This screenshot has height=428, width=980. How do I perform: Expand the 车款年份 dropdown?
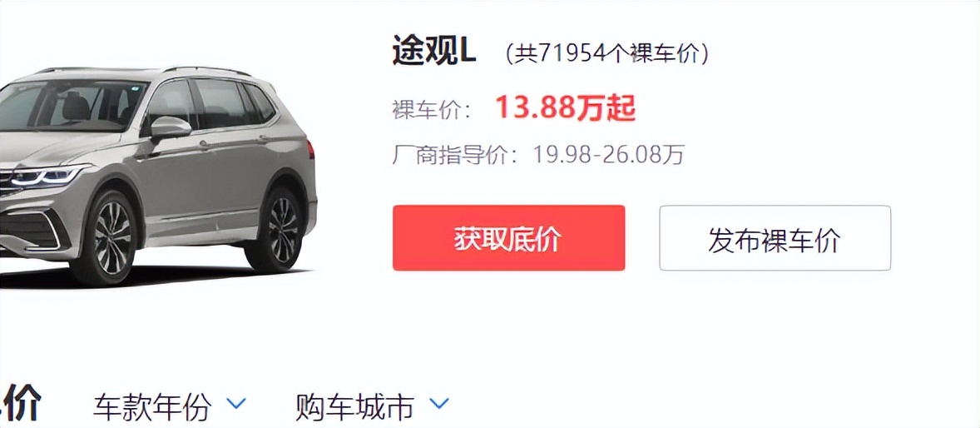point(170,407)
